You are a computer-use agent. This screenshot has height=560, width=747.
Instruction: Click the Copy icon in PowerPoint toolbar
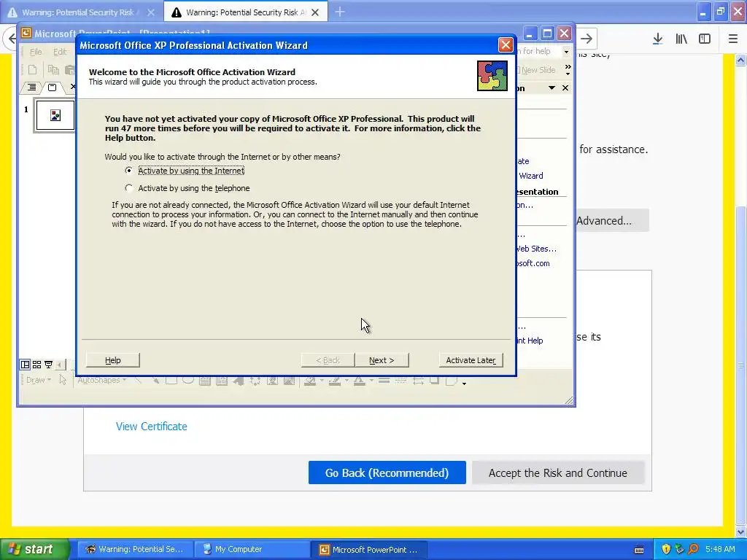(53, 69)
